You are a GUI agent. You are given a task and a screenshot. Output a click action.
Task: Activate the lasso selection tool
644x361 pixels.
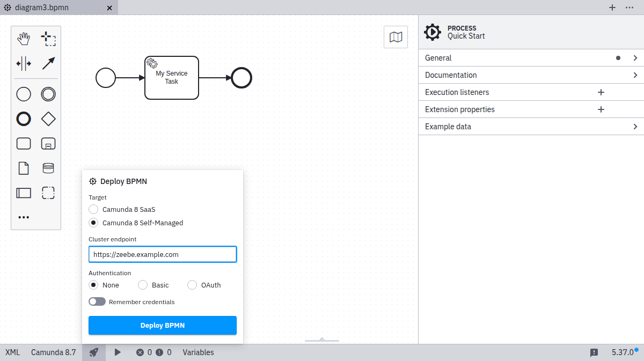tap(48, 38)
